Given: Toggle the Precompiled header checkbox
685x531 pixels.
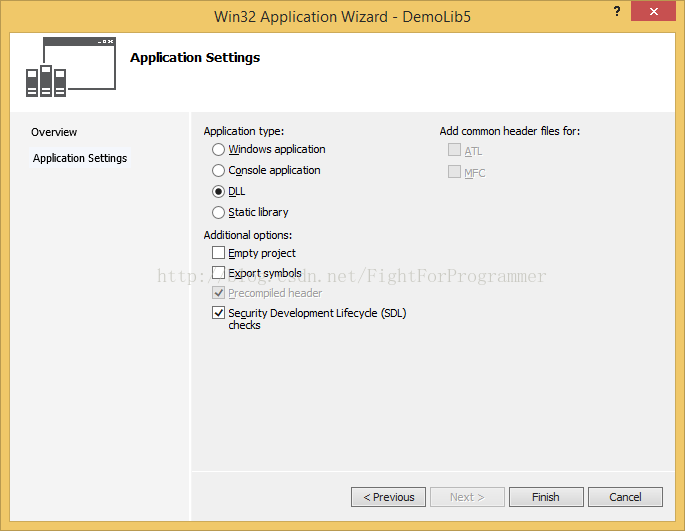Looking at the screenshot, I should [218, 293].
